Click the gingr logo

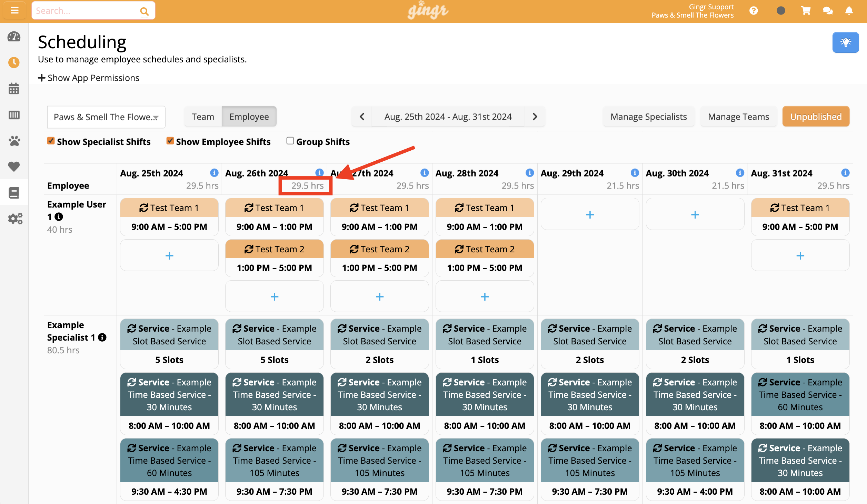(x=428, y=10)
